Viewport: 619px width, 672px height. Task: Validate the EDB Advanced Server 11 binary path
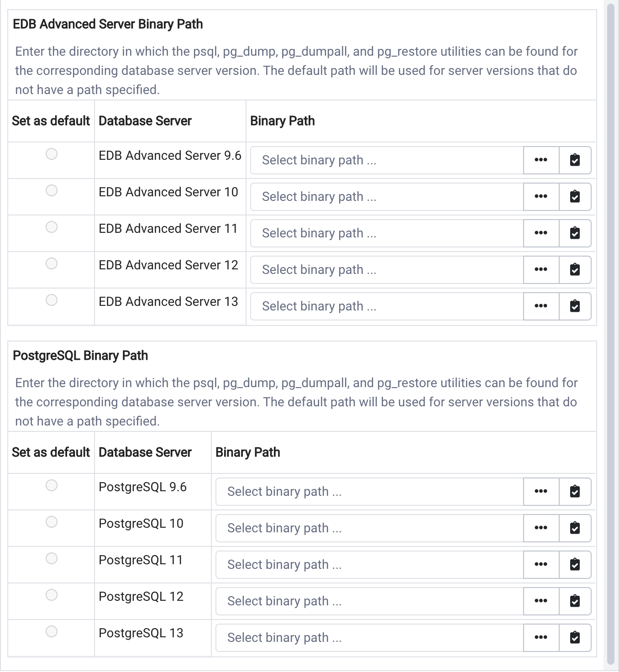click(x=575, y=233)
